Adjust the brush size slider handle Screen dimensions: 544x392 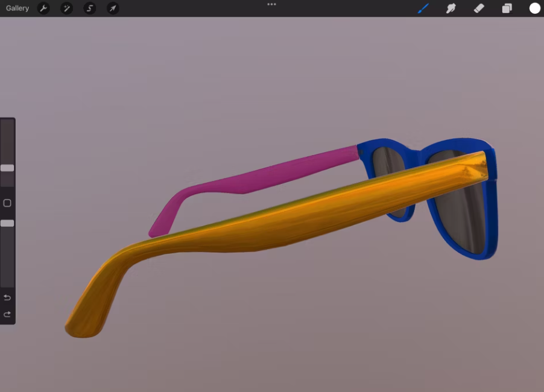(7, 168)
